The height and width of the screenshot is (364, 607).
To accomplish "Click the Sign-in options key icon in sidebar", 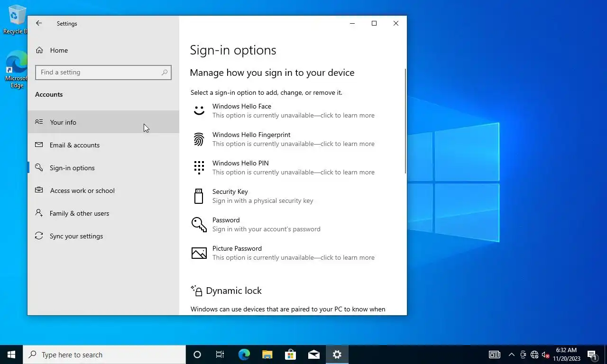I will [39, 168].
